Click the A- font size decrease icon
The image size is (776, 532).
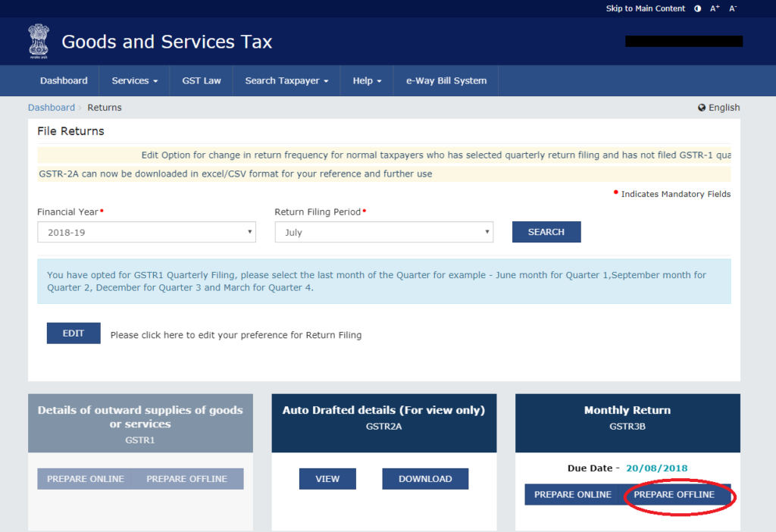pyautogui.click(x=732, y=8)
